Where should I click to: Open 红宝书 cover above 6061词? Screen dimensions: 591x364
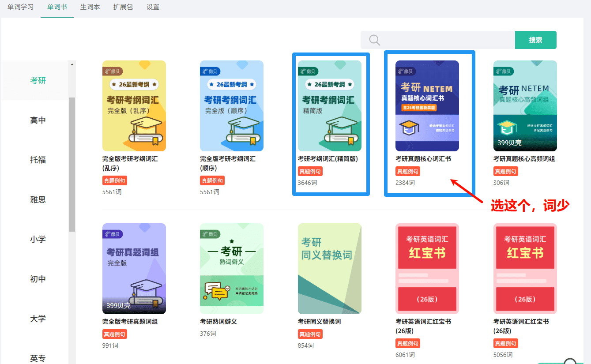click(x=427, y=269)
